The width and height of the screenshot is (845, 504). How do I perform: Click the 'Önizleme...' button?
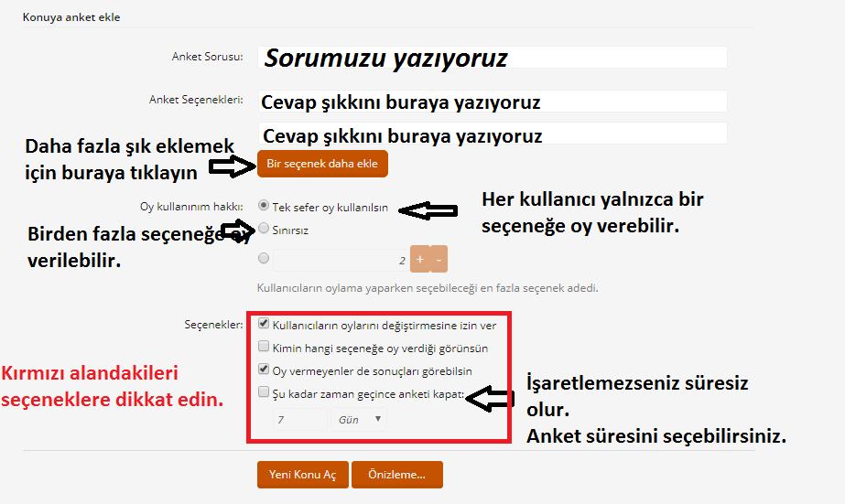pos(397,475)
